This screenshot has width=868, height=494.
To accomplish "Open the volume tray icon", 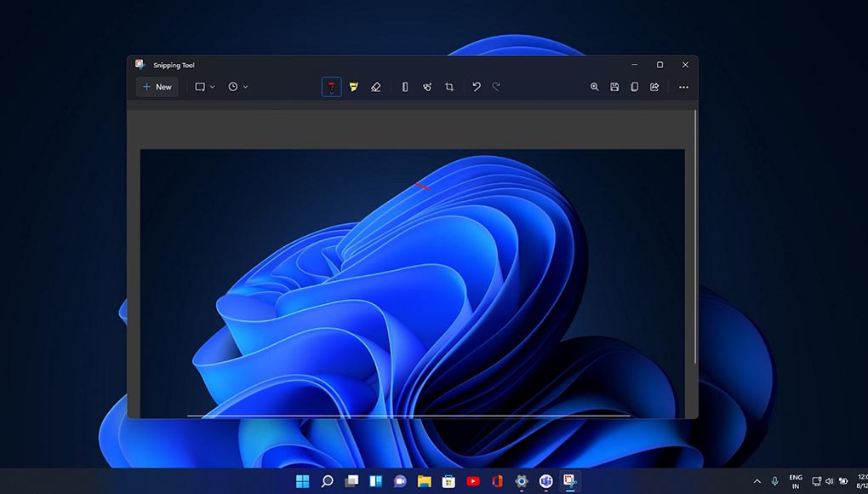I will pos(829,481).
